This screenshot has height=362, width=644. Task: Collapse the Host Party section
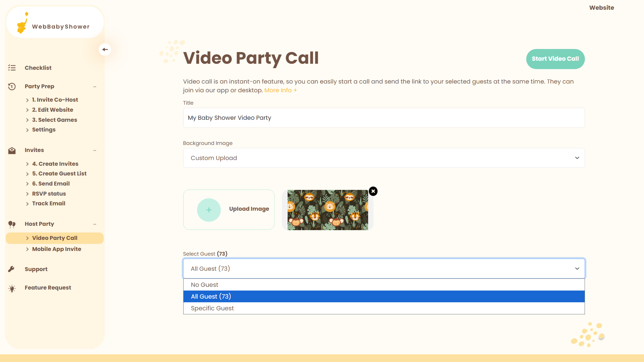pyautogui.click(x=95, y=224)
